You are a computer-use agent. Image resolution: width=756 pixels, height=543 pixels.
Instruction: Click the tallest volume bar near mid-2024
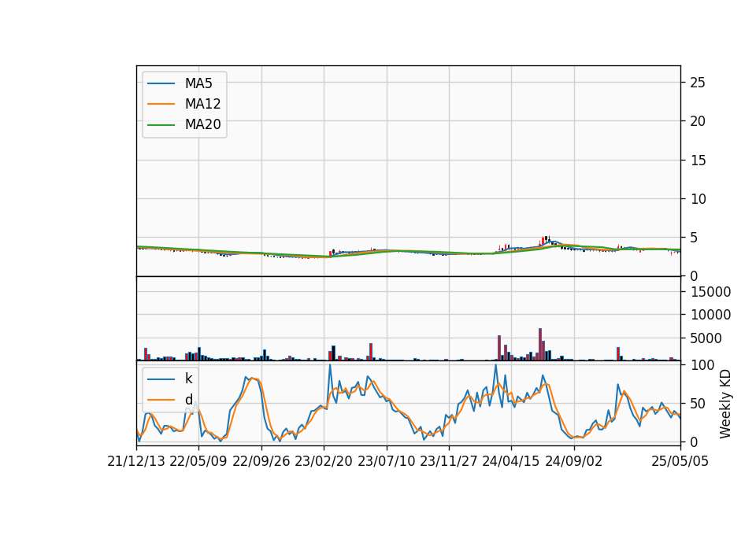point(540,345)
